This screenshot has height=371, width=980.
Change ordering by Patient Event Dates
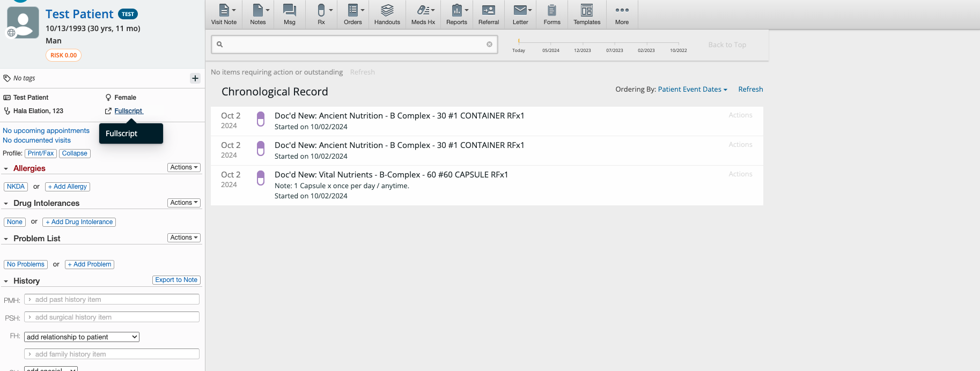692,90
